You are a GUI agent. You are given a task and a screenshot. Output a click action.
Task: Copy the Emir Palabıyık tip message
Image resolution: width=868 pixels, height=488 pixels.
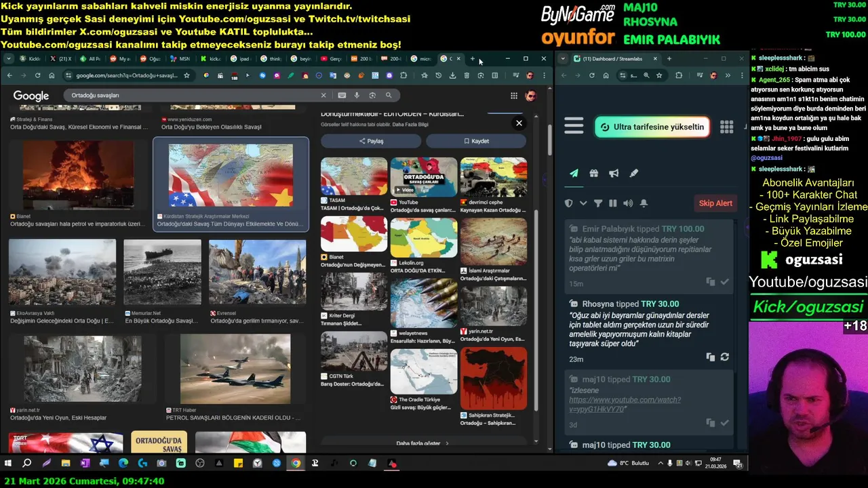[710, 282]
